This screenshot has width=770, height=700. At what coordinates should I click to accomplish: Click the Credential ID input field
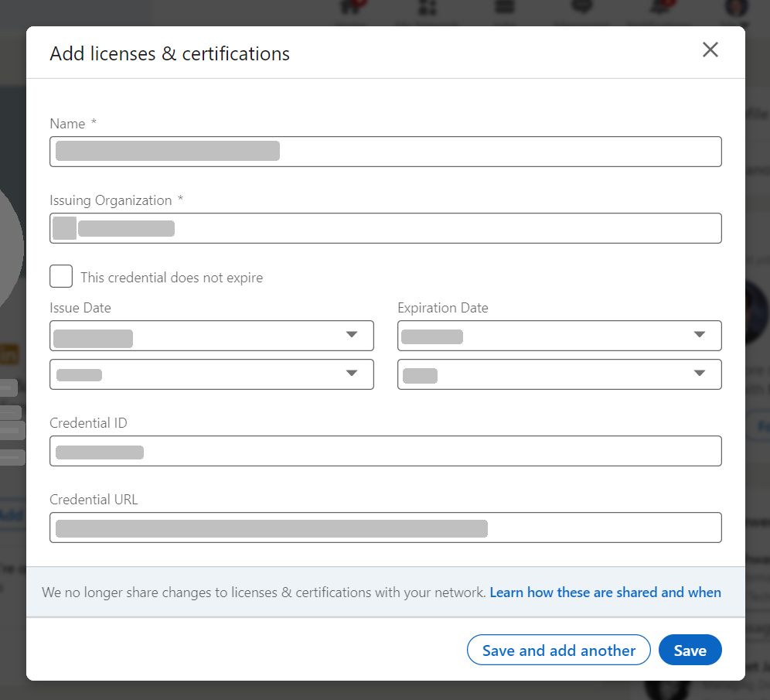click(x=386, y=451)
